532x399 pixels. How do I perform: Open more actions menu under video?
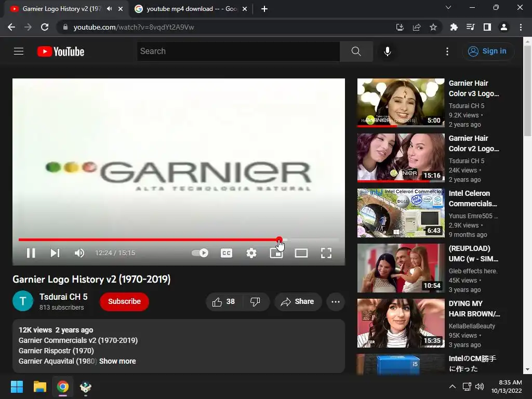pos(336,302)
